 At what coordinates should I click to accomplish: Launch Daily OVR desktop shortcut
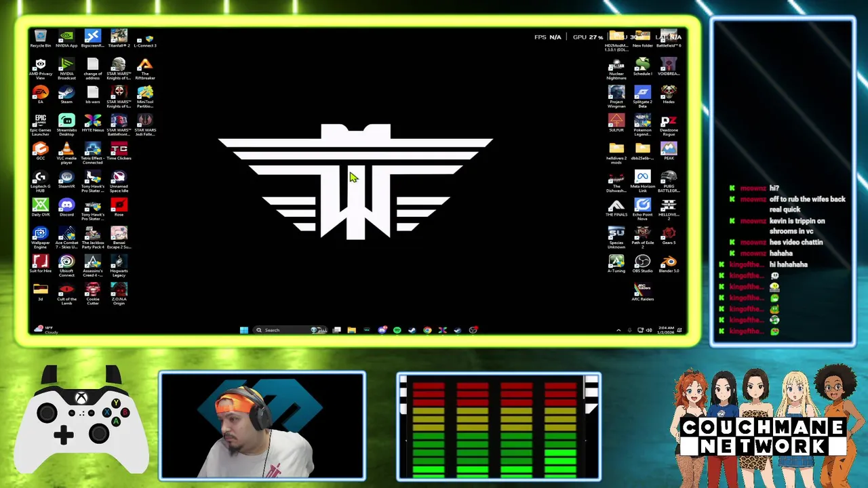click(41, 207)
